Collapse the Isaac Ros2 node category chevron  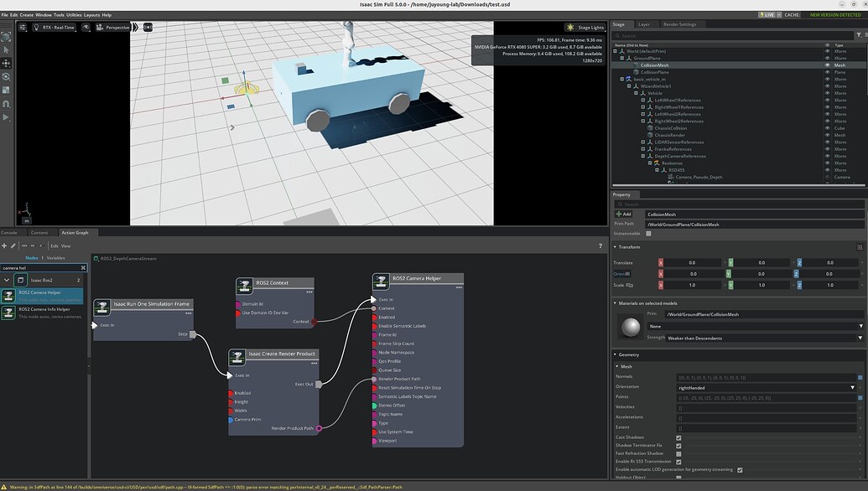click(7, 280)
